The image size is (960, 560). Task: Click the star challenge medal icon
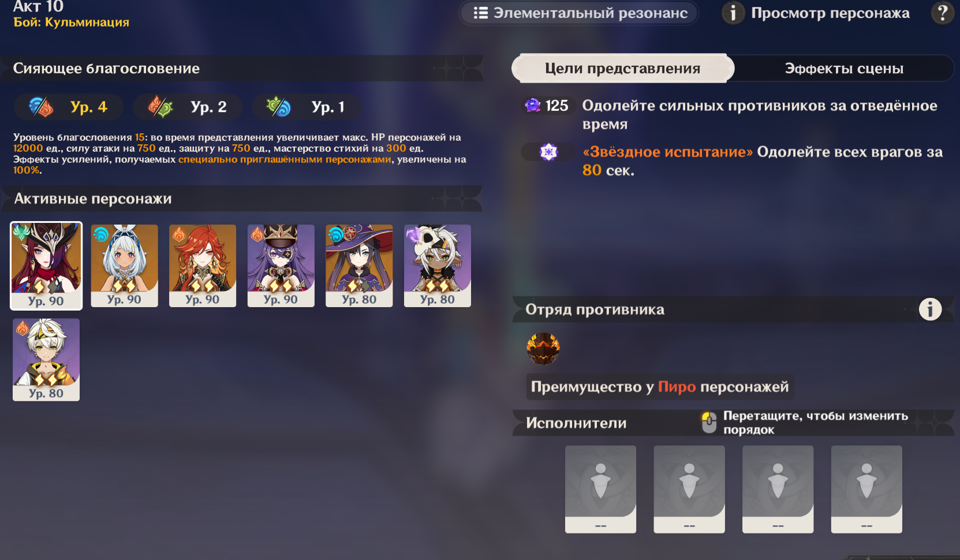[x=548, y=152]
